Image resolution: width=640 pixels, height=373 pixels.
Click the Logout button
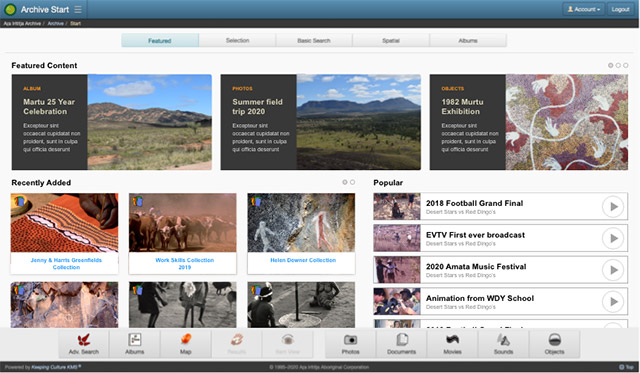coord(620,9)
